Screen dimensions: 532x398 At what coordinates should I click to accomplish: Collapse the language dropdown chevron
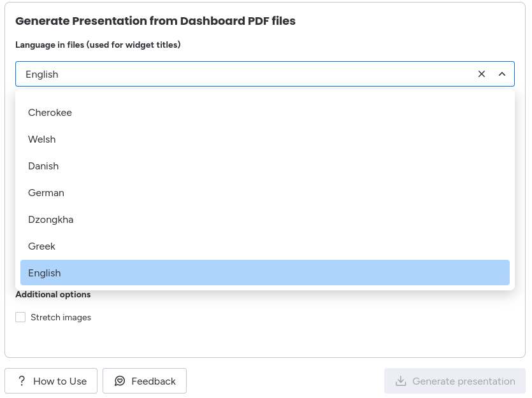pyautogui.click(x=502, y=74)
